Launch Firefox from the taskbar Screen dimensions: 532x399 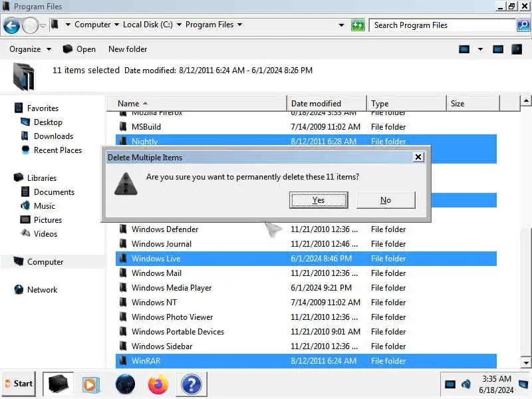158,385
